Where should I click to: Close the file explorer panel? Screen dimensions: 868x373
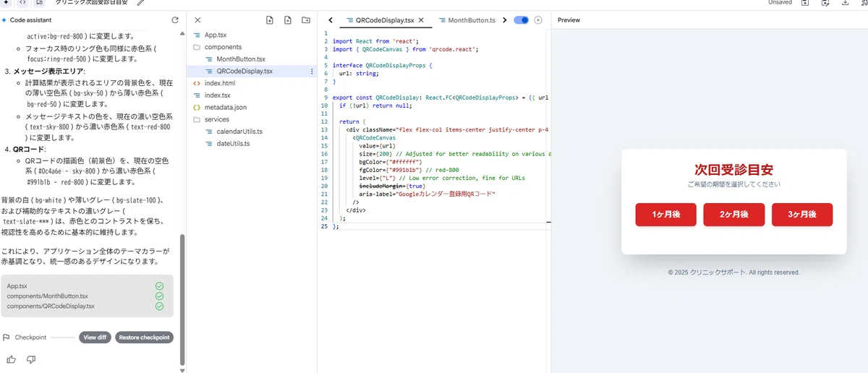(197, 20)
